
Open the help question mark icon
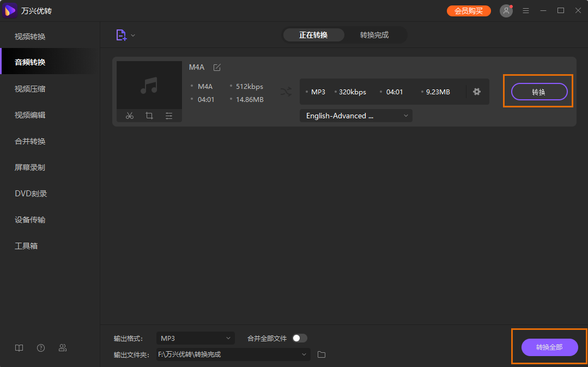point(41,347)
